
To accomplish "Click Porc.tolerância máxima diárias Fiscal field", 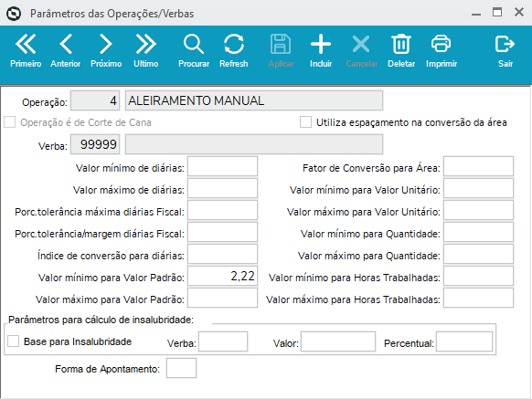I will pos(222,210).
